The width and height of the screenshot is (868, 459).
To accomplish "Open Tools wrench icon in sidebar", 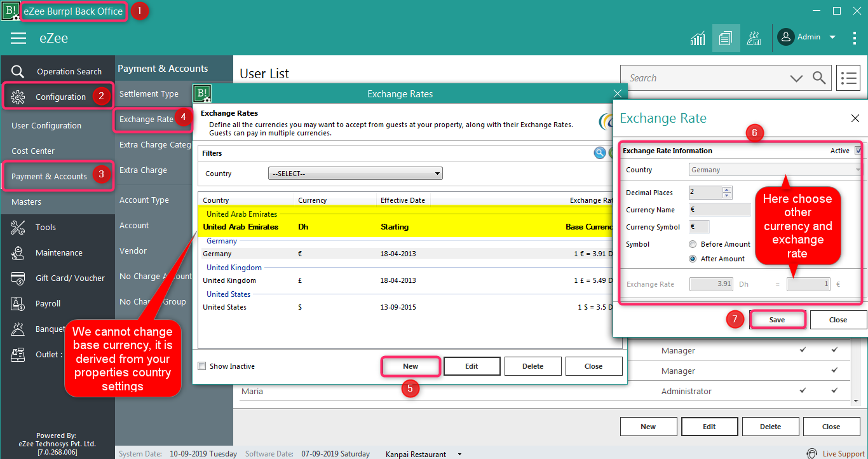I will [x=18, y=227].
